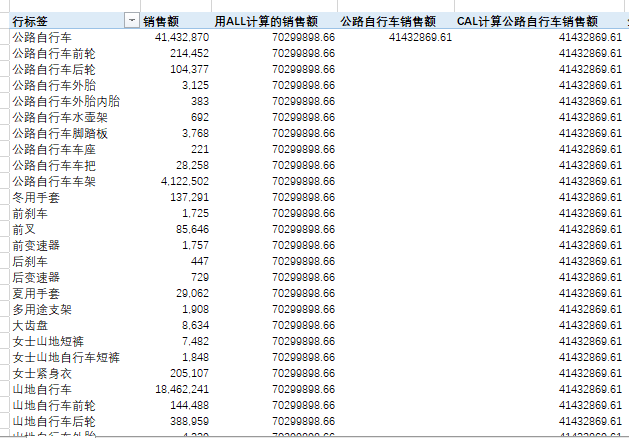This screenshot has height=438, width=629.
Task: Select the sales value 1,757
Action: pos(195,245)
